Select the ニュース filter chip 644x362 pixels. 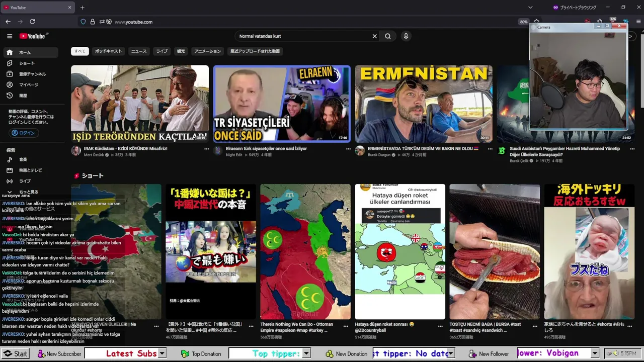click(x=139, y=51)
